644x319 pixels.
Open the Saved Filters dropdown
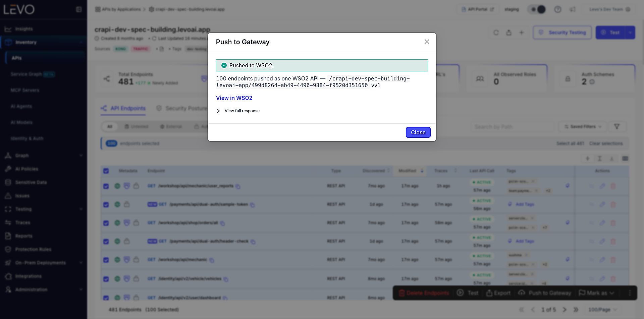[583, 127]
